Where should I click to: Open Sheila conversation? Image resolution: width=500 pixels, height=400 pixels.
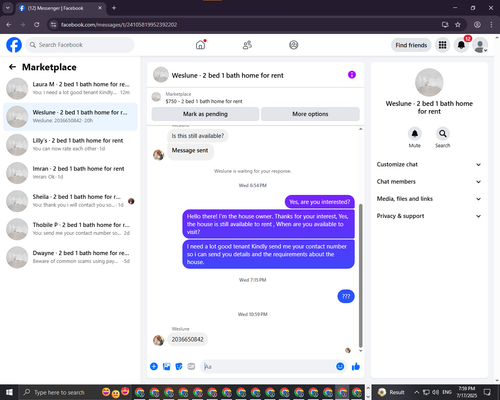(70, 201)
